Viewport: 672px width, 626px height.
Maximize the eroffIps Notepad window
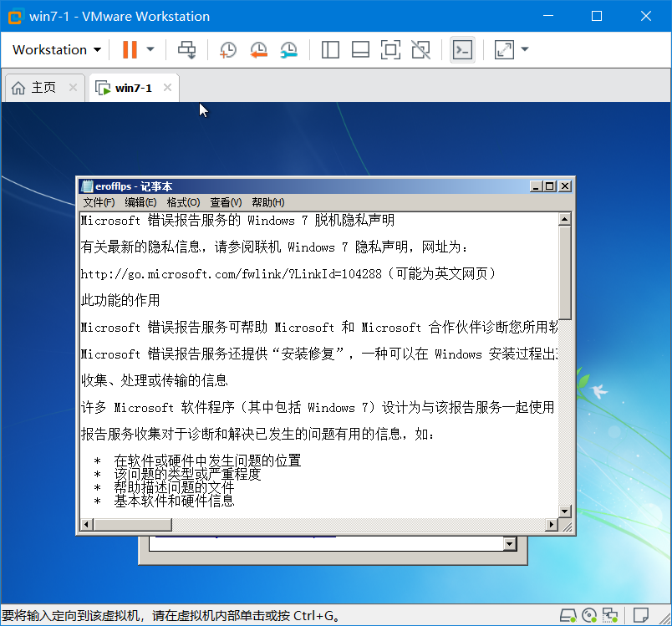point(550,186)
